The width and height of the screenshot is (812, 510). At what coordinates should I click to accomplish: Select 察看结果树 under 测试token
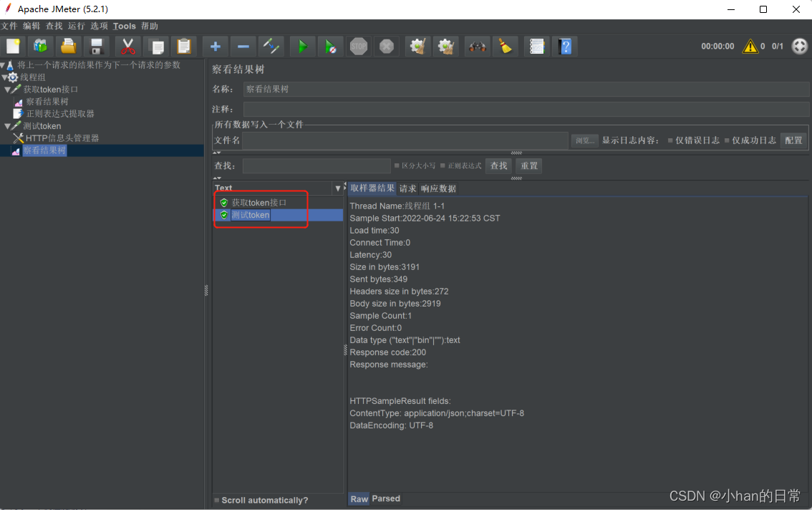tap(44, 150)
